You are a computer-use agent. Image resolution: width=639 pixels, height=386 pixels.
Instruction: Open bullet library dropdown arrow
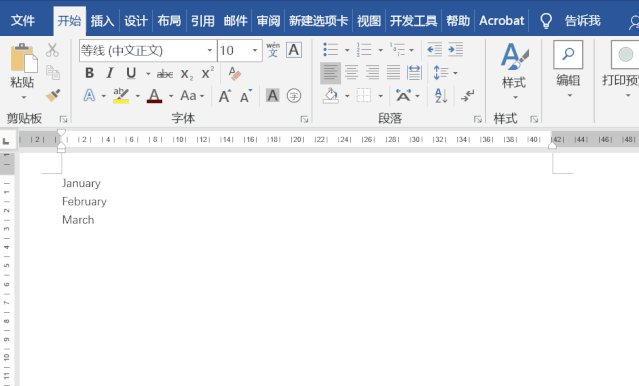[347, 50]
